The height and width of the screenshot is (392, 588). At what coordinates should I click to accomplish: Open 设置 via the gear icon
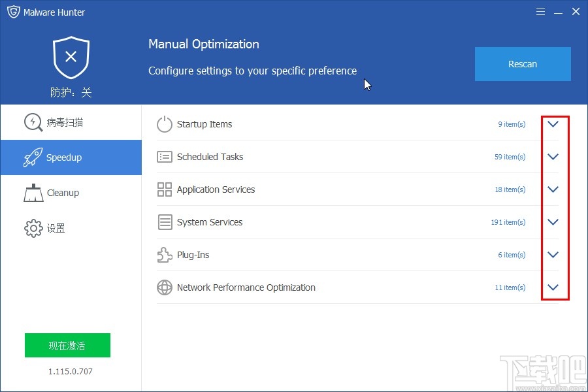tap(33, 228)
